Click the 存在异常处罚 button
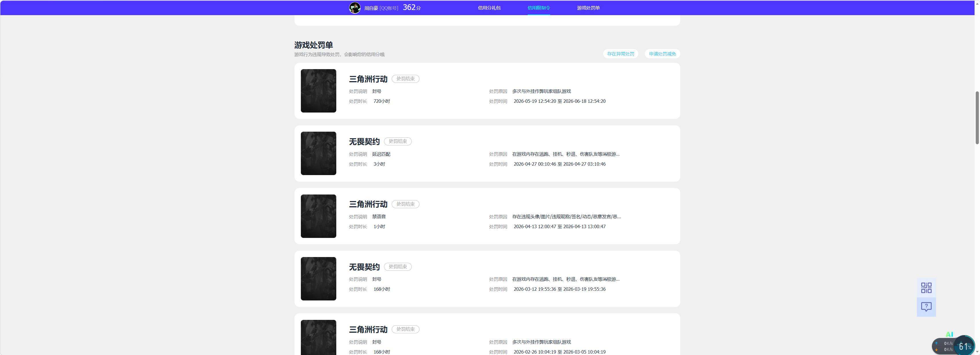 620,54
